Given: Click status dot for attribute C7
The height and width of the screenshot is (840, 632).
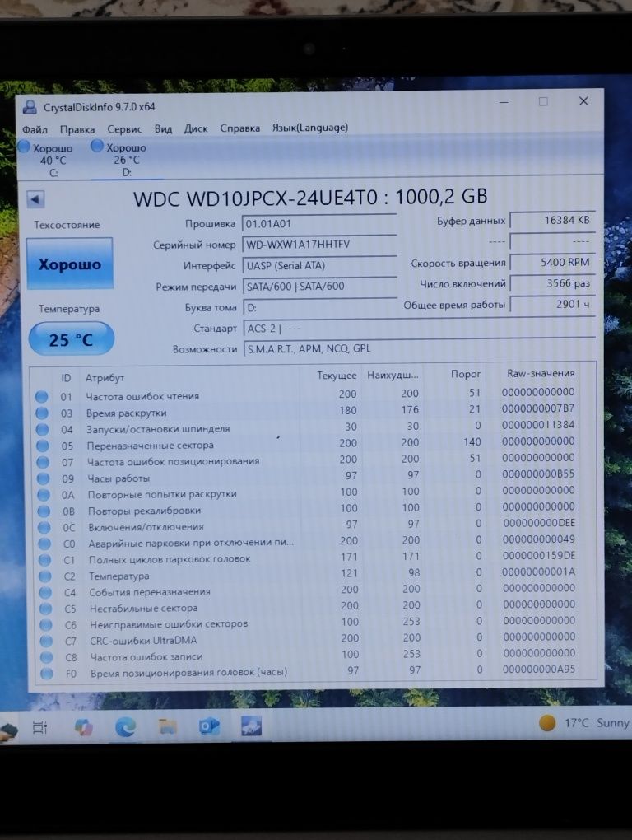Looking at the screenshot, I should [x=47, y=641].
